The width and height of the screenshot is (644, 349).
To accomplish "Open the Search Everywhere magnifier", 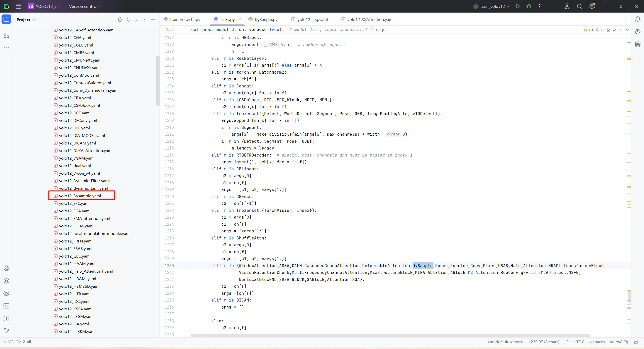I will (x=579, y=6).
